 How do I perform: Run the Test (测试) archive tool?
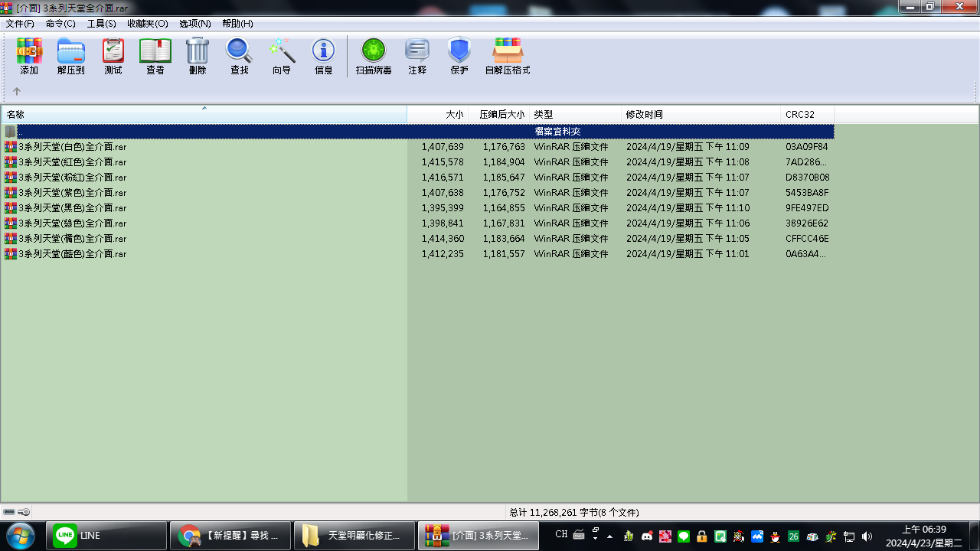(113, 57)
